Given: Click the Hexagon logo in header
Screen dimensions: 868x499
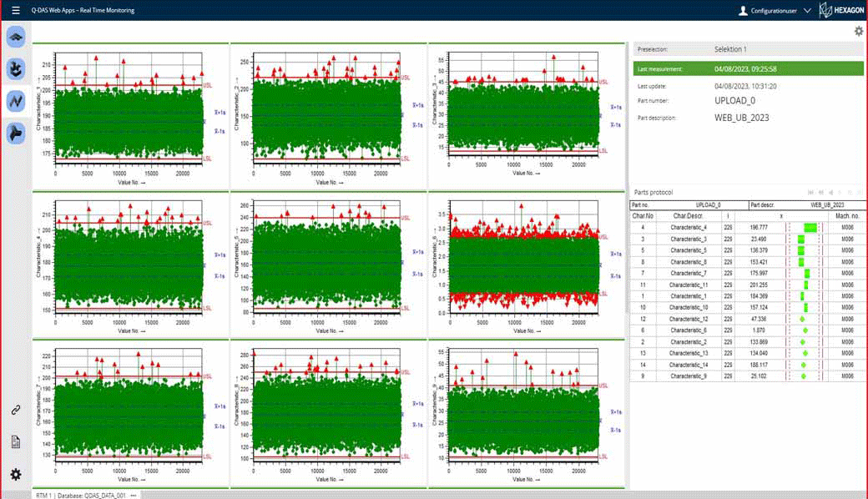Looking at the screenshot, I should coord(840,10).
